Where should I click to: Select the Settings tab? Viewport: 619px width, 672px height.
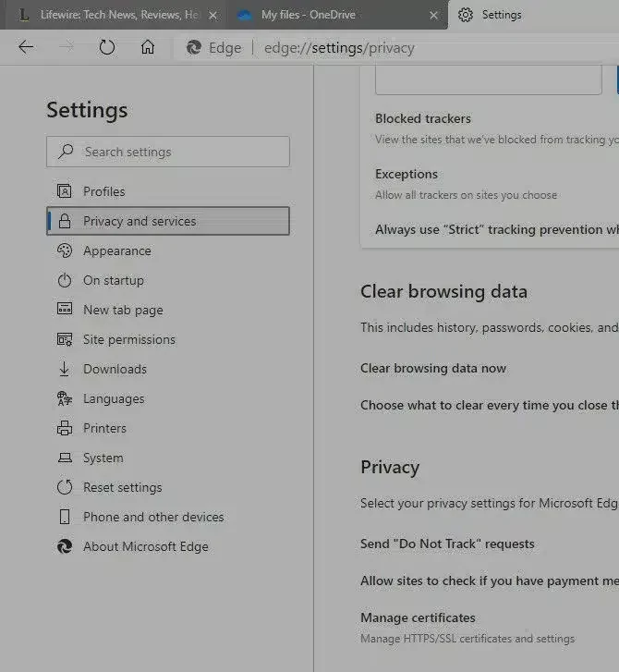534,15
